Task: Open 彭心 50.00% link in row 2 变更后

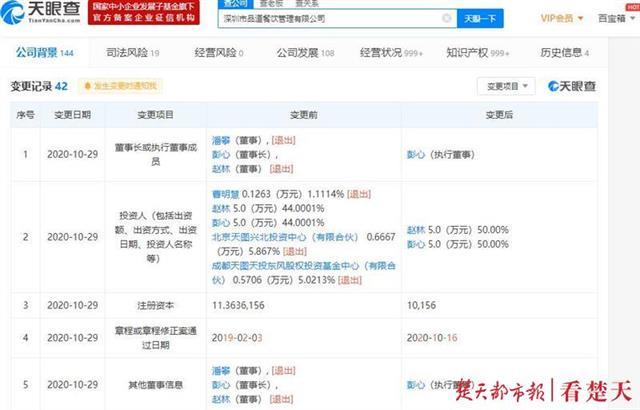Action: [x=416, y=244]
